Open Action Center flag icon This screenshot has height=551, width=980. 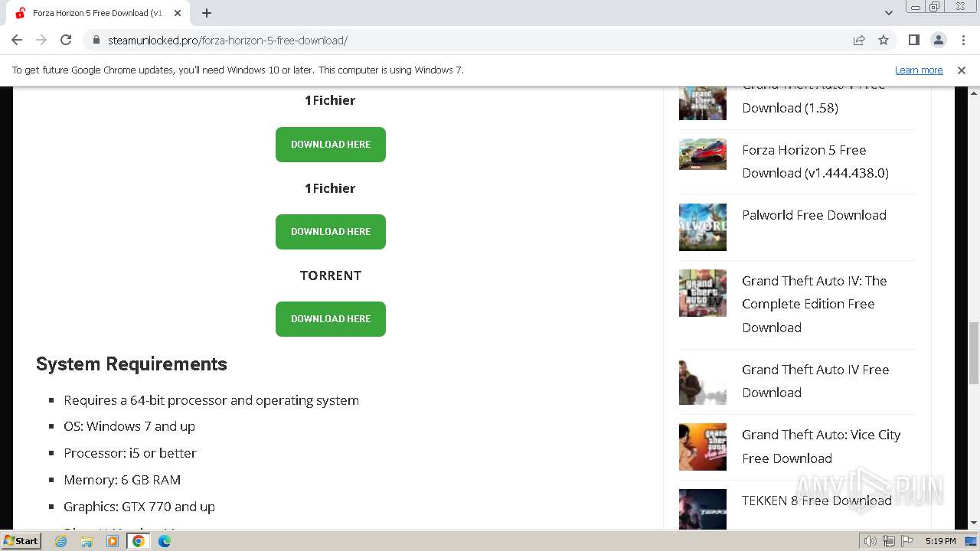pyautogui.click(x=907, y=541)
